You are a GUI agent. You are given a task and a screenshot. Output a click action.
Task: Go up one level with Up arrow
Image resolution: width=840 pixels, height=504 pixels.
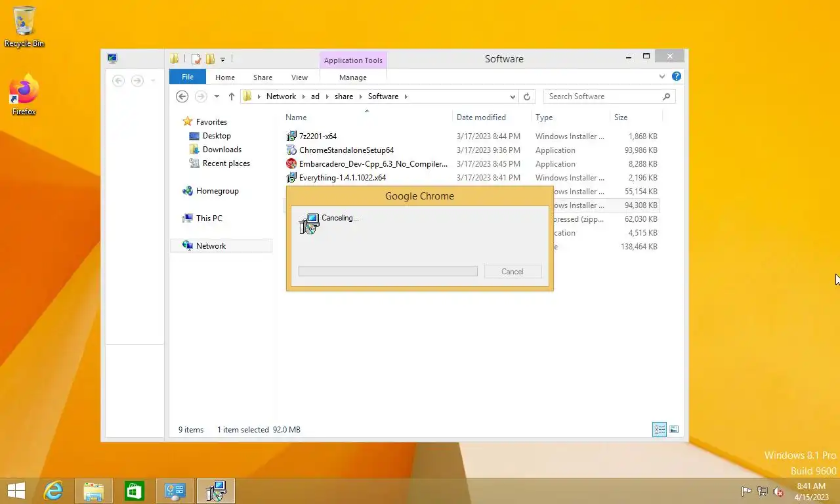pyautogui.click(x=232, y=96)
